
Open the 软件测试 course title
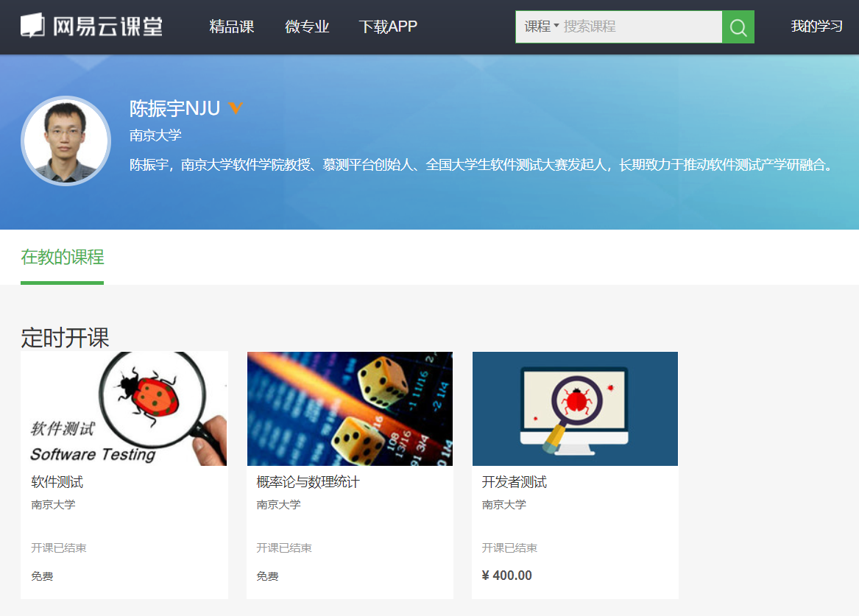click(x=57, y=482)
